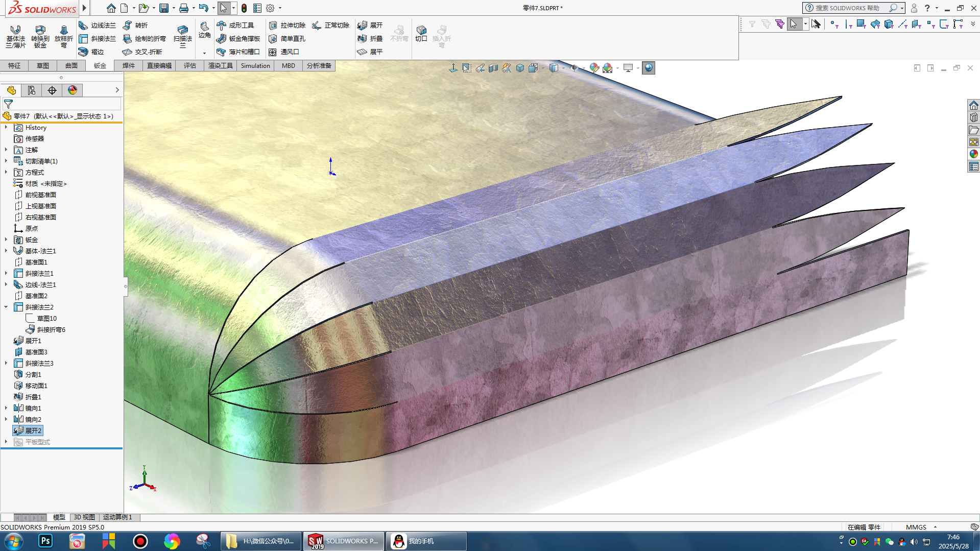The image size is (980, 551).
Task: Click the 展开 unfold command
Action: pyautogui.click(x=370, y=25)
